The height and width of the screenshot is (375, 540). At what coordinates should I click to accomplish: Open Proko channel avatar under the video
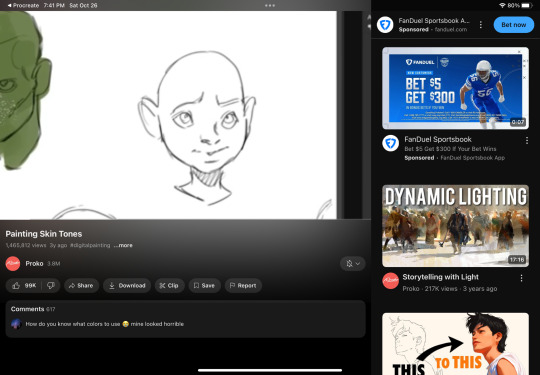tap(13, 263)
